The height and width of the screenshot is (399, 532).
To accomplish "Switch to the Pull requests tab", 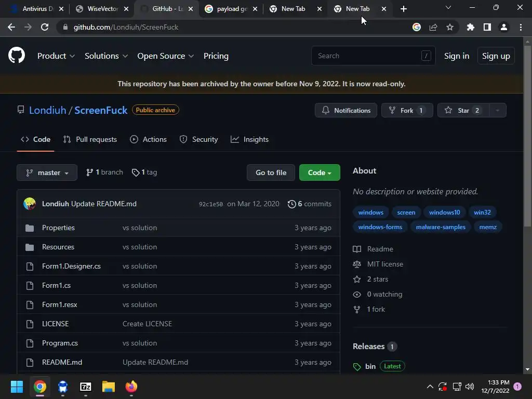I will tap(90, 139).
